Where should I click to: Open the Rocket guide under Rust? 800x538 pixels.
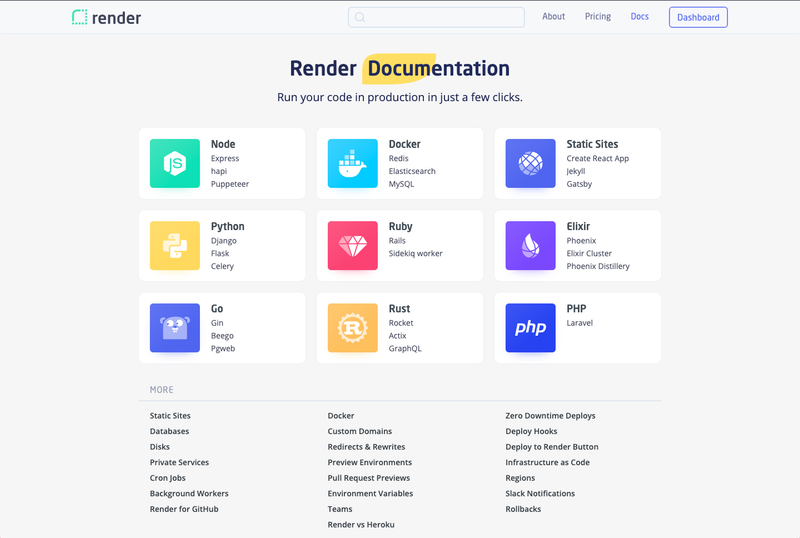[401, 323]
